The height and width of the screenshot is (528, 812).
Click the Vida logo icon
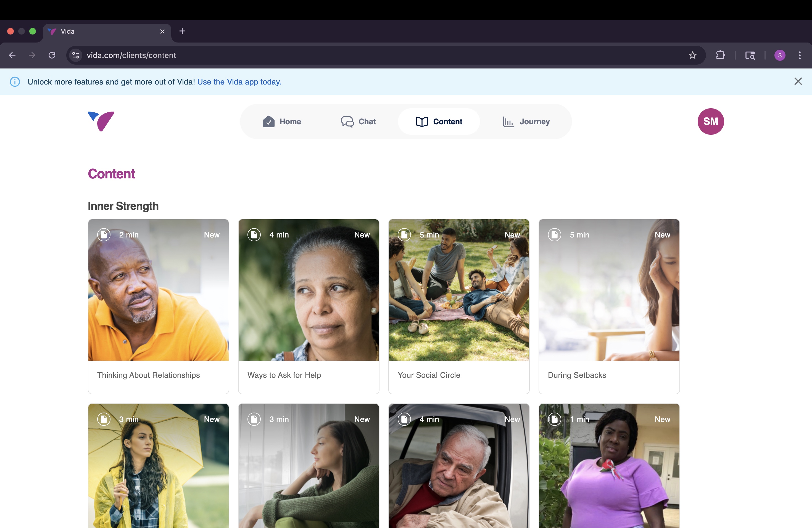coord(101,121)
